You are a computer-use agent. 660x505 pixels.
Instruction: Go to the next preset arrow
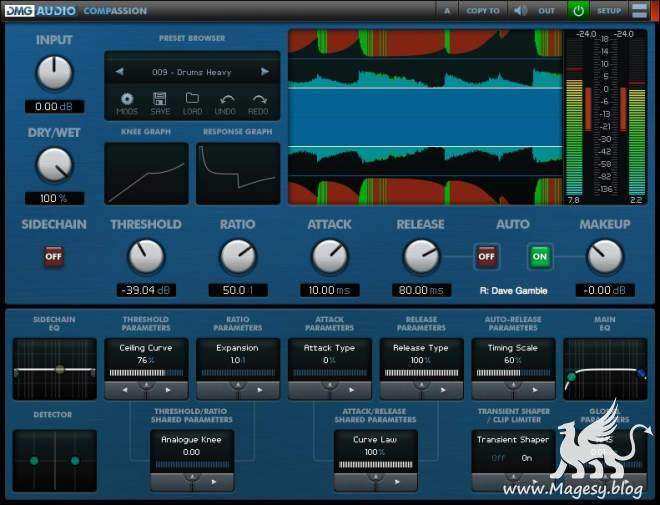tap(265, 72)
